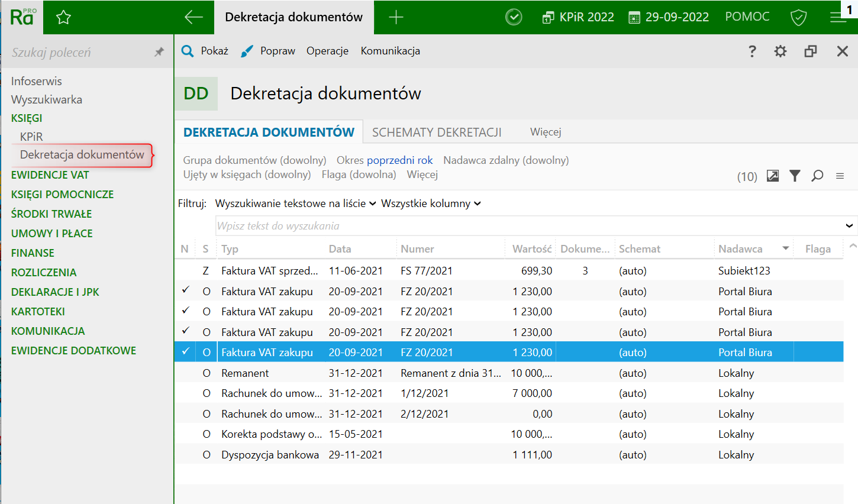Switch to SCHEMATY DEKRETACJI tab
Viewport: 858px width, 504px height.
point(437,133)
